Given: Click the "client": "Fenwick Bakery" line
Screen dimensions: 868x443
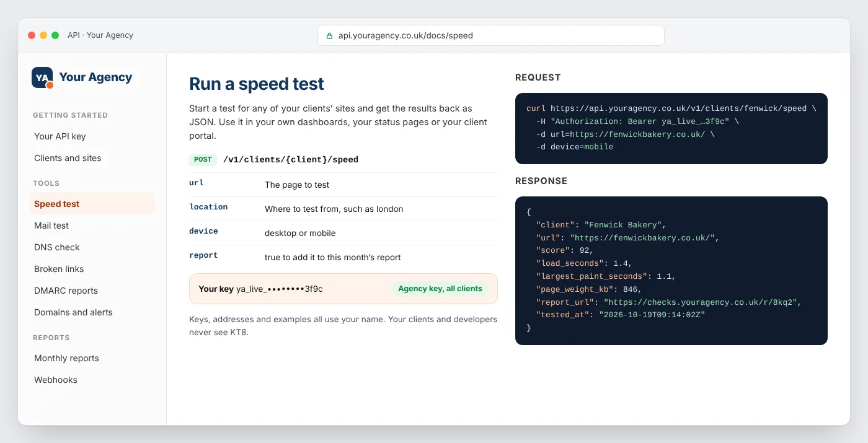Looking at the screenshot, I should tap(601, 225).
